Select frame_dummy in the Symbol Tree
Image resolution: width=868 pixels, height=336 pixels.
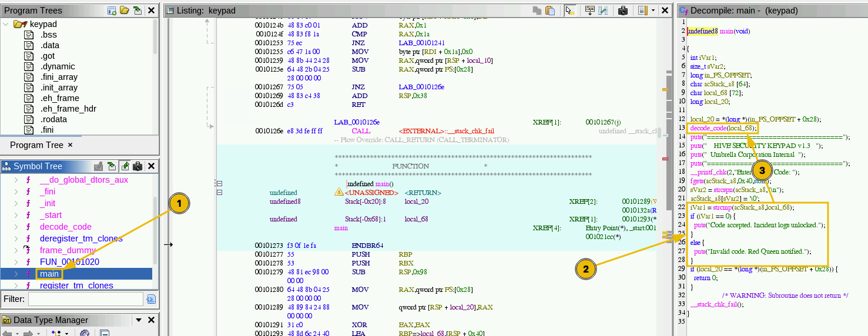[x=66, y=250]
